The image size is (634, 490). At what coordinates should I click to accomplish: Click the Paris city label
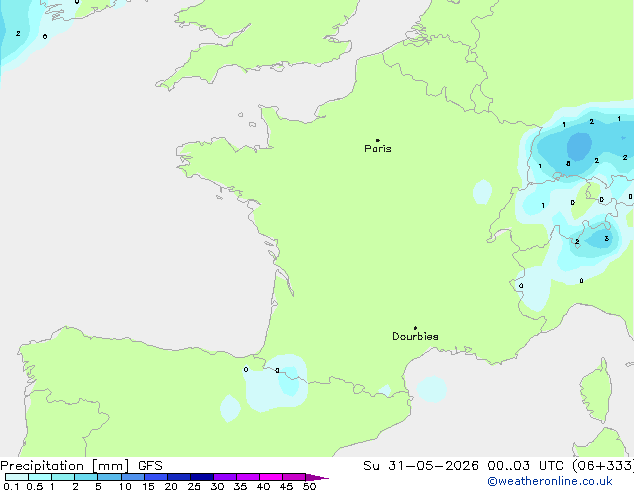[x=378, y=148]
